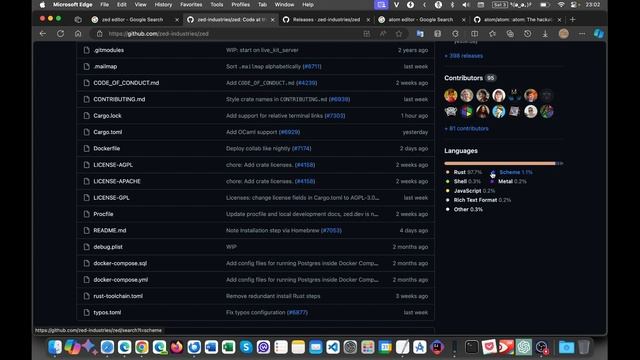Open the Edge profile avatar
This screenshot has height=360, width=640.
(564, 34)
